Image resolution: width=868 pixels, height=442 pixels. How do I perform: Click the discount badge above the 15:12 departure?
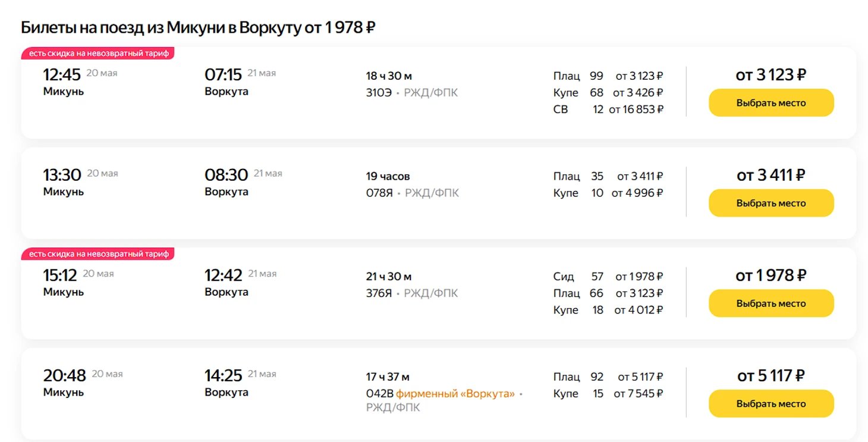point(99,254)
